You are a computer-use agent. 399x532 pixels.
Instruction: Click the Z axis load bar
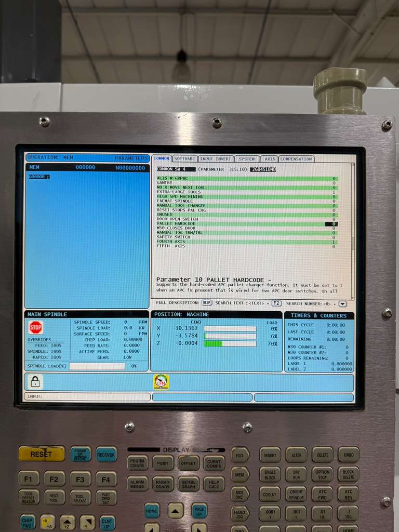(230, 343)
